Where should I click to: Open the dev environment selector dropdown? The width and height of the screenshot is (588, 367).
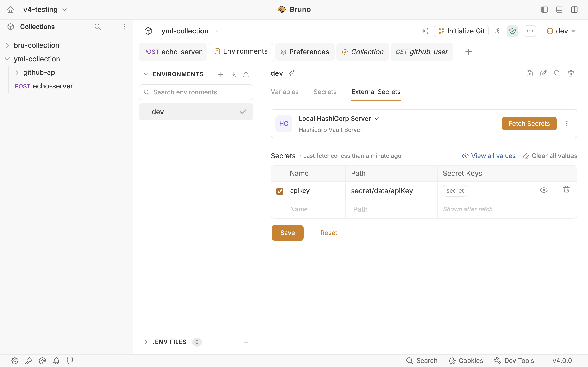561,31
